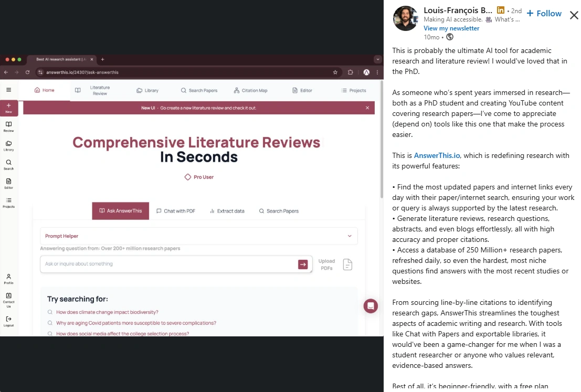This screenshot has height=392, width=581.
Task: Open the AnswerThis.io link in the post
Action: (437, 156)
